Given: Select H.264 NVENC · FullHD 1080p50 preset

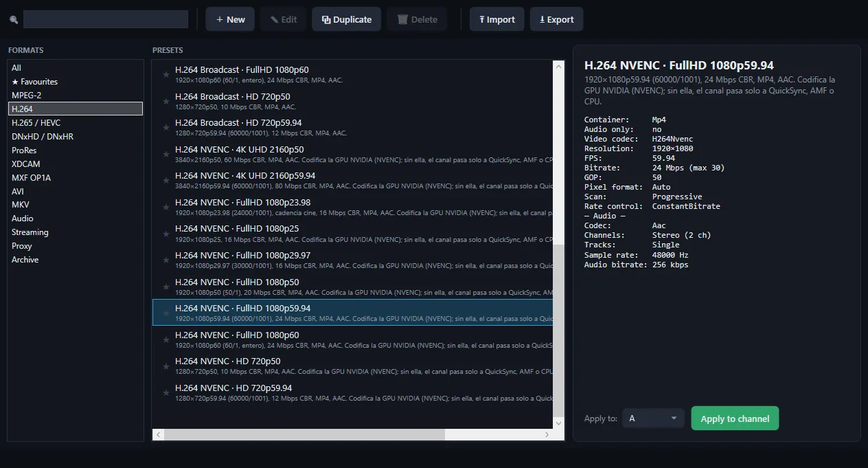Looking at the screenshot, I should [353, 287].
